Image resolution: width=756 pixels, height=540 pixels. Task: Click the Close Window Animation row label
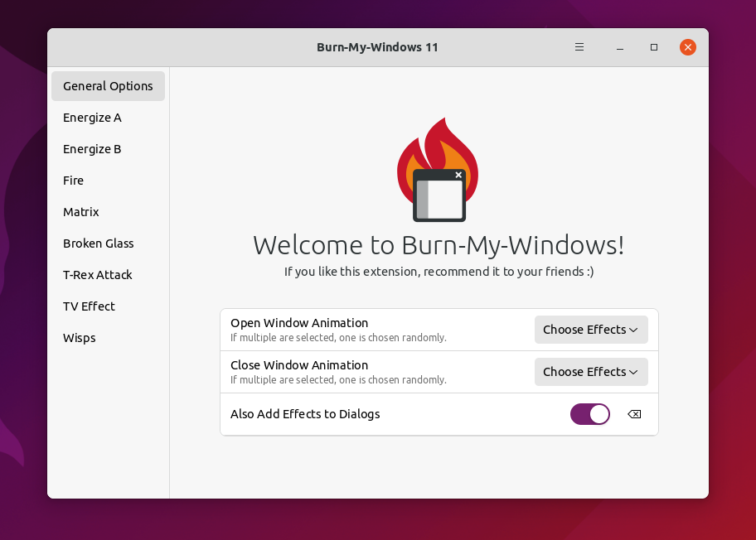[299, 365]
